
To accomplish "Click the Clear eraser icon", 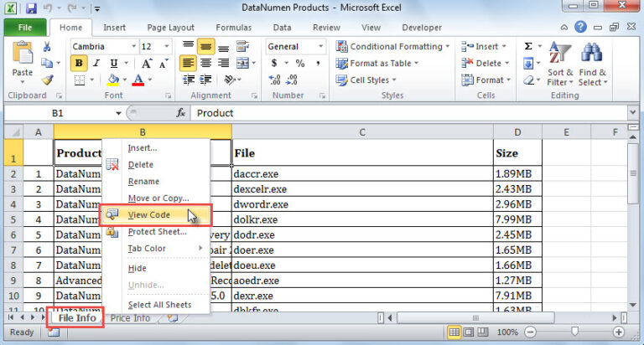I will [528, 80].
